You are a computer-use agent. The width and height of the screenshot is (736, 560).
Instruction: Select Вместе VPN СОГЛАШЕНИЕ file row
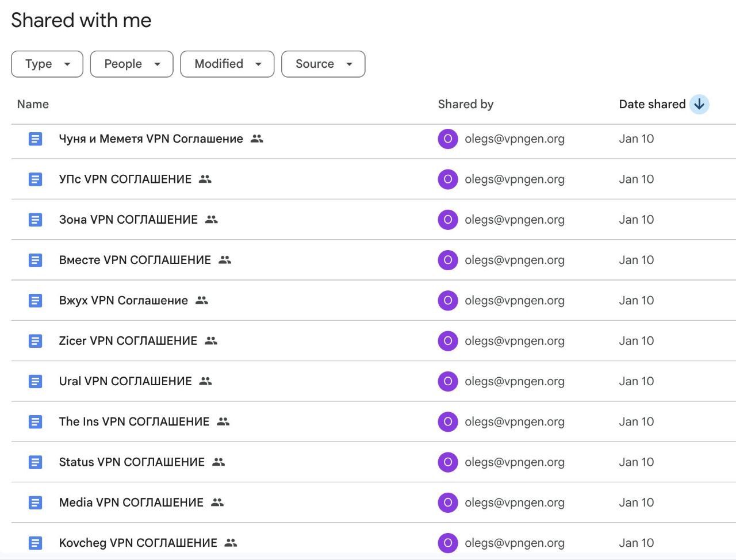coord(135,260)
